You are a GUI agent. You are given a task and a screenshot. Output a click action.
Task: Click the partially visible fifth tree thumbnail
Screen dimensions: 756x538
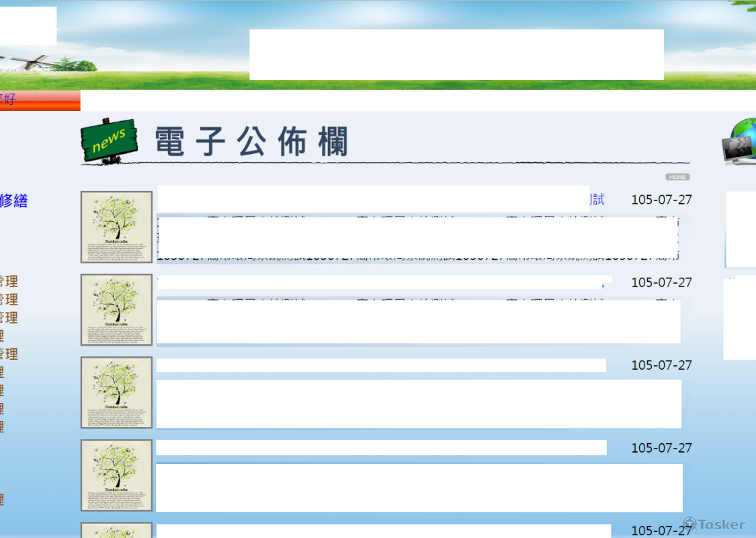(x=117, y=531)
